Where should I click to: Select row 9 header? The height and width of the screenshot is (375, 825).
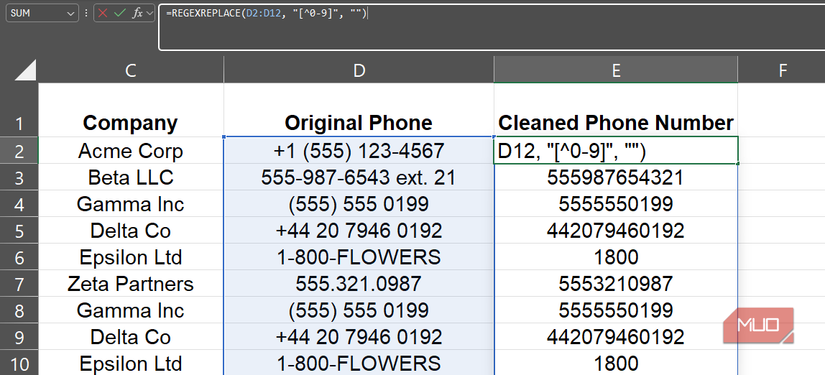tap(19, 337)
